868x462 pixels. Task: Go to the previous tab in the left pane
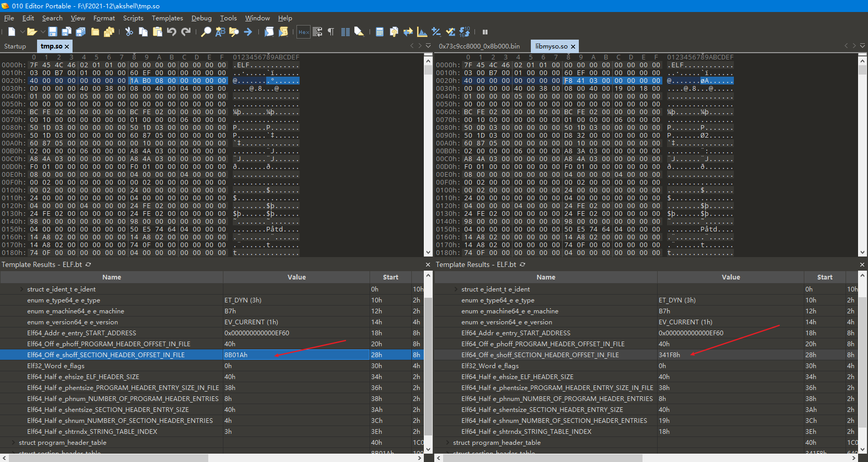tap(412, 46)
